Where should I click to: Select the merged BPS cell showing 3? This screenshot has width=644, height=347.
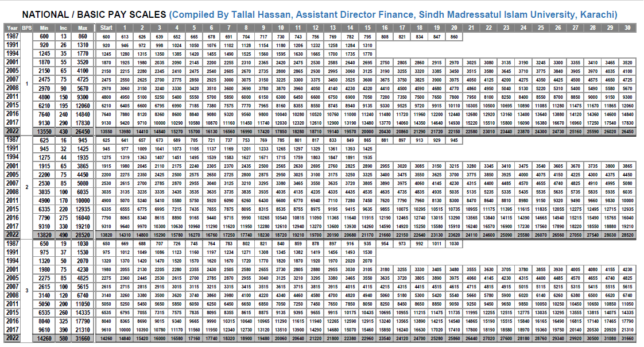[x=27, y=291]
